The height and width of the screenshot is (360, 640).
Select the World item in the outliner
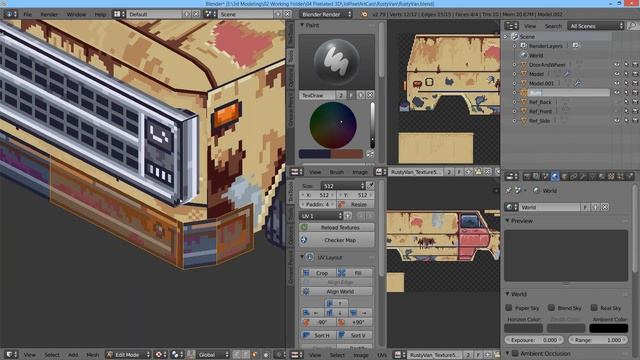536,55
